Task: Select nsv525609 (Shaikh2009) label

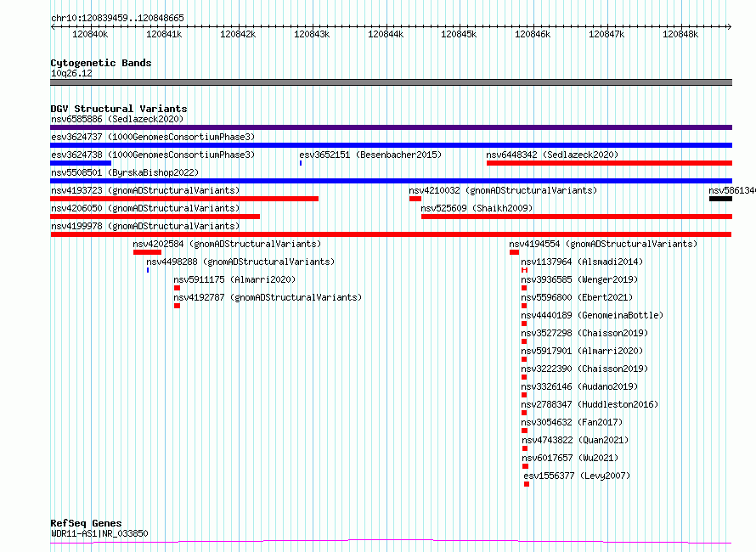Action: click(477, 208)
